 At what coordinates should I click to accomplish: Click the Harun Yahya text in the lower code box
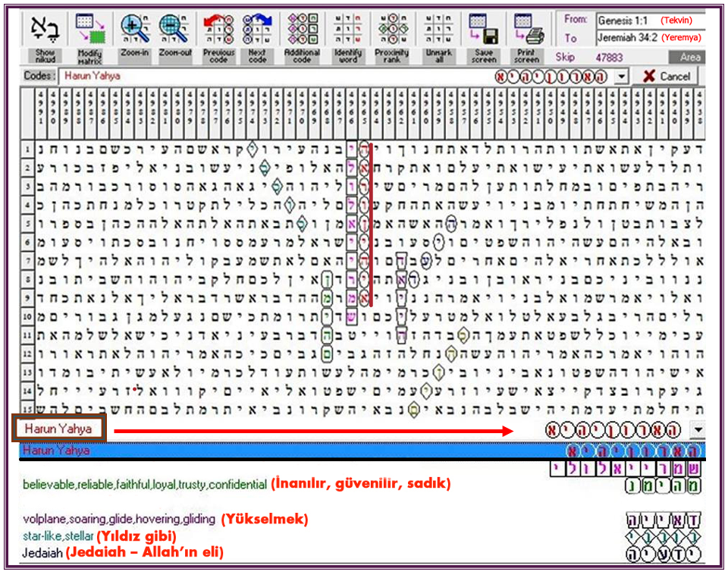pyautogui.click(x=58, y=429)
